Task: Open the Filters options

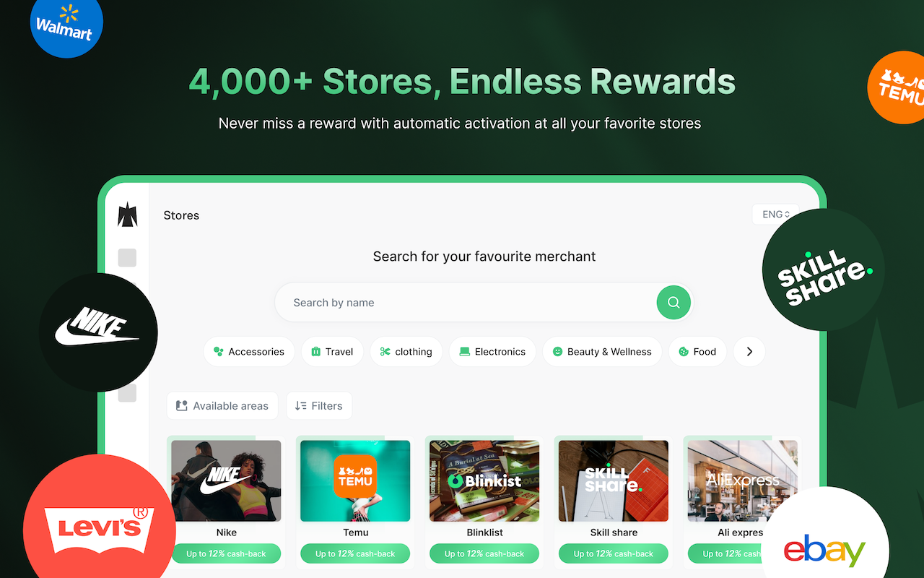Action: click(x=319, y=406)
